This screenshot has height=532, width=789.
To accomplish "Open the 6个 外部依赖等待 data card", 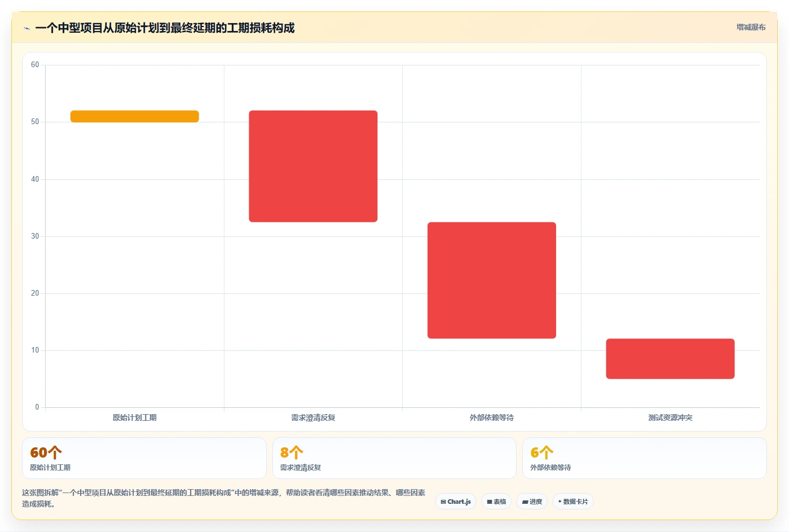I will coord(645,458).
